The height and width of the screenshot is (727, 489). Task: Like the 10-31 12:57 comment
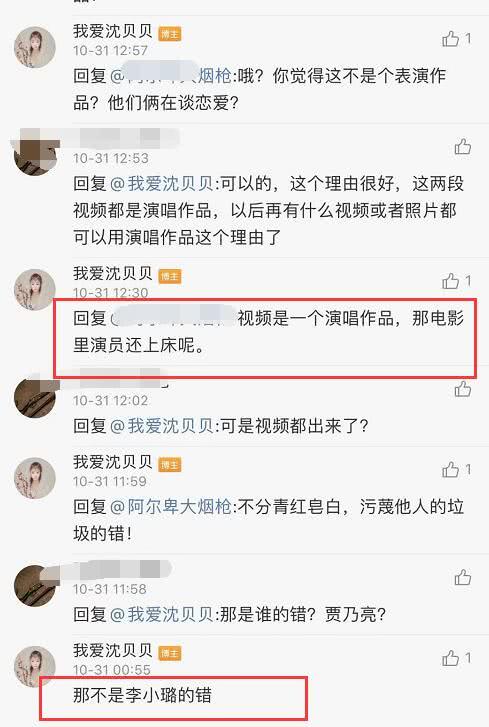click(x=450, y=39)
